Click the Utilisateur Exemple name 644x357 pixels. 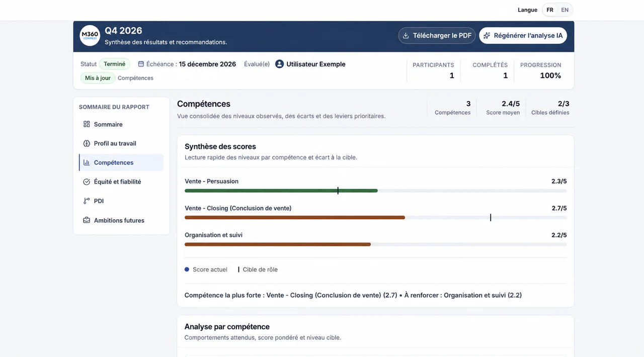316,64
